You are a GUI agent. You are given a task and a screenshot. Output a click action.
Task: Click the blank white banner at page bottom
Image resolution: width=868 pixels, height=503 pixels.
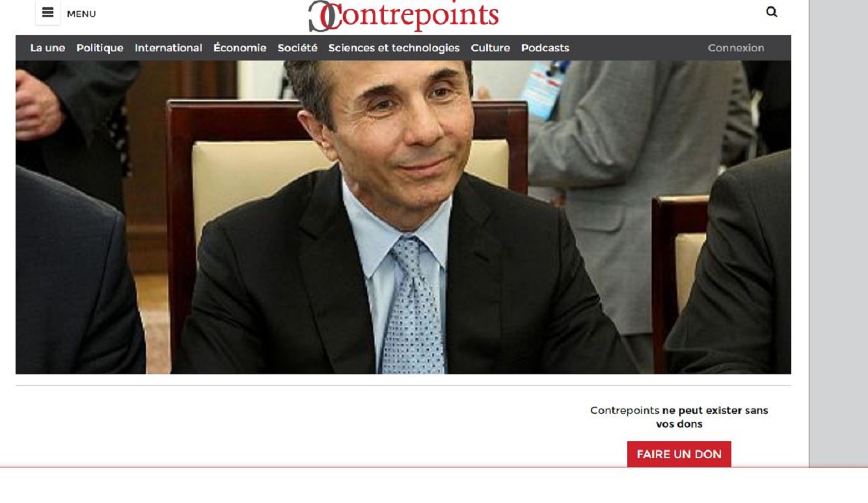tap(434, 485)
